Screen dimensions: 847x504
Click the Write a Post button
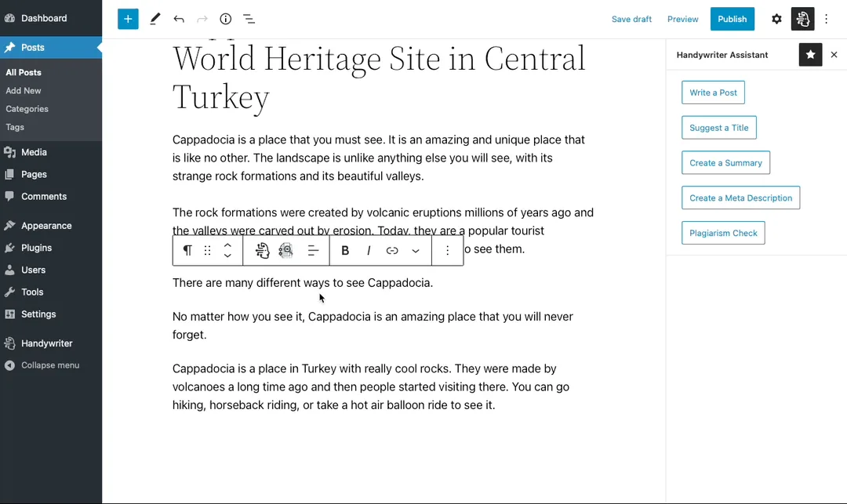tap(713, 92)
